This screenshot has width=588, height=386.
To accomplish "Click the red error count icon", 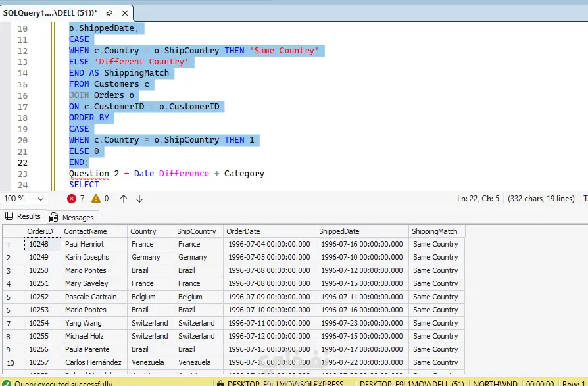I will click(x=72, y=199).
